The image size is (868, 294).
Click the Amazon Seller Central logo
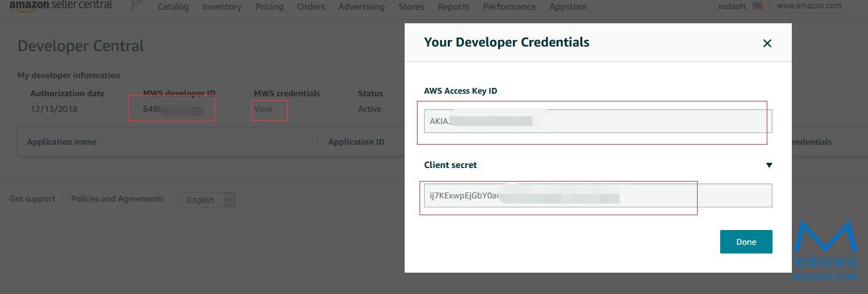coord(61,5)
